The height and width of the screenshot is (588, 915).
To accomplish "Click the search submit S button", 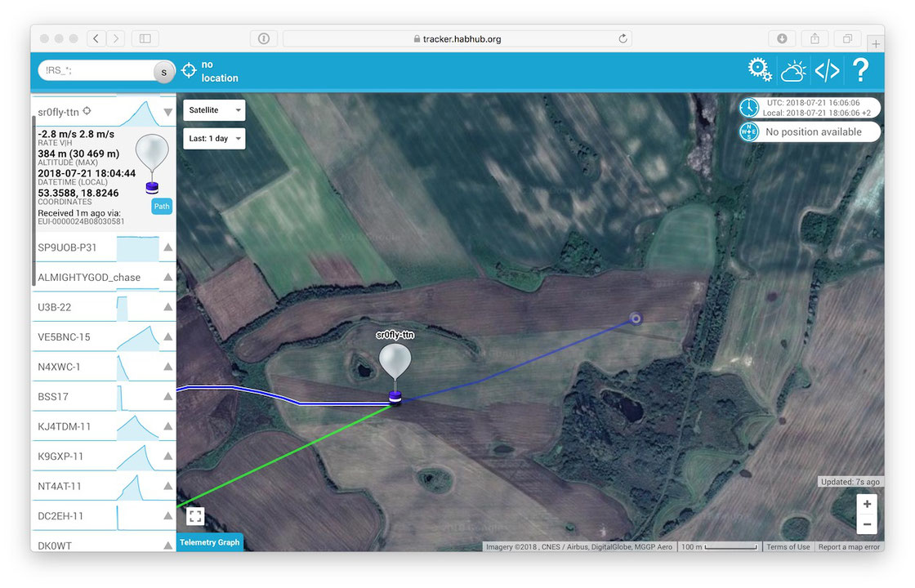I will [164, 72].
